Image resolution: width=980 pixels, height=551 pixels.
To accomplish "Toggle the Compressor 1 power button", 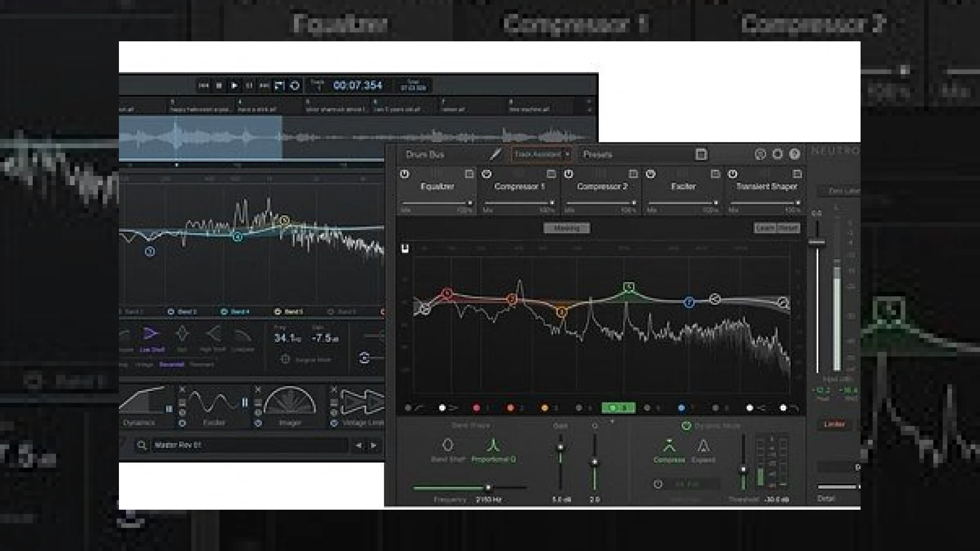I will point(486,174).
